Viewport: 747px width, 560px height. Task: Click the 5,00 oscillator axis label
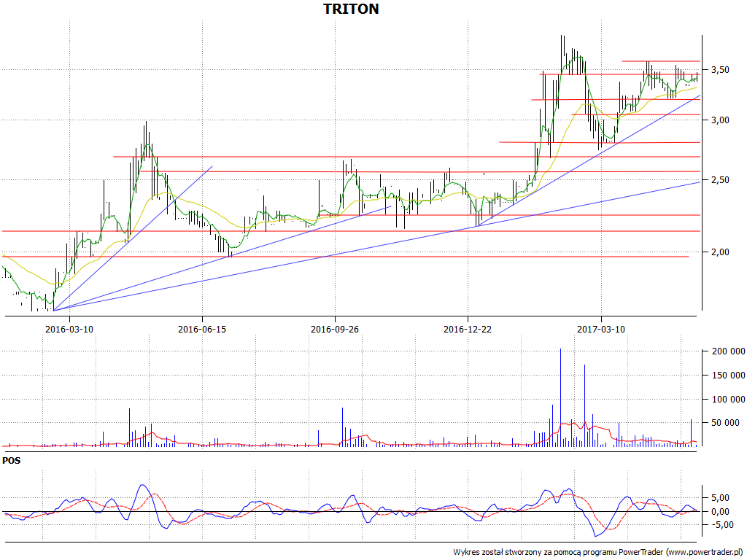[720, 498]
